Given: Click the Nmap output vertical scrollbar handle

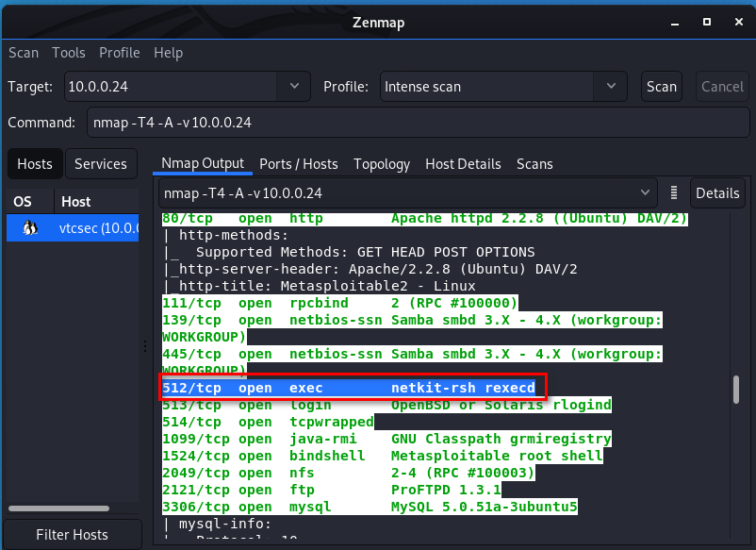Looking at the screenshot, I should (x=736, y=390).
